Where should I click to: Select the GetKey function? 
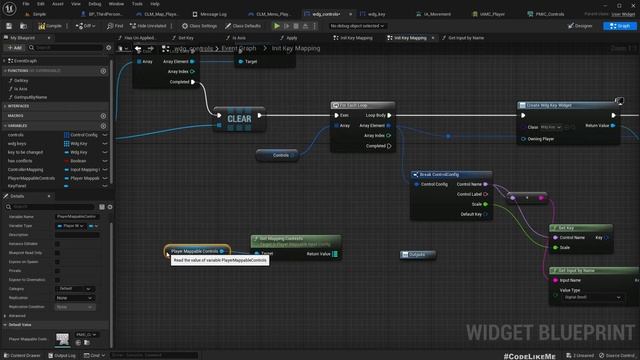[21, 81]
